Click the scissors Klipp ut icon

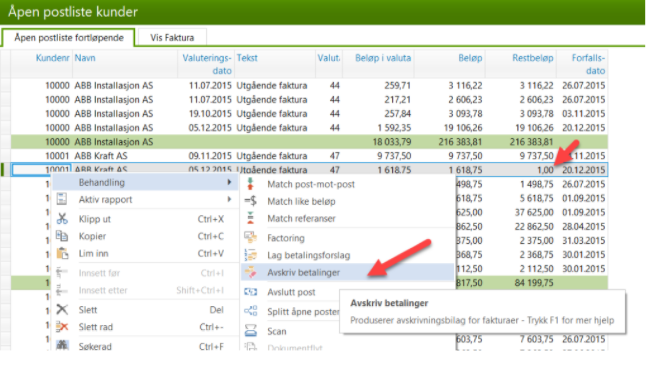pos(62,218)
